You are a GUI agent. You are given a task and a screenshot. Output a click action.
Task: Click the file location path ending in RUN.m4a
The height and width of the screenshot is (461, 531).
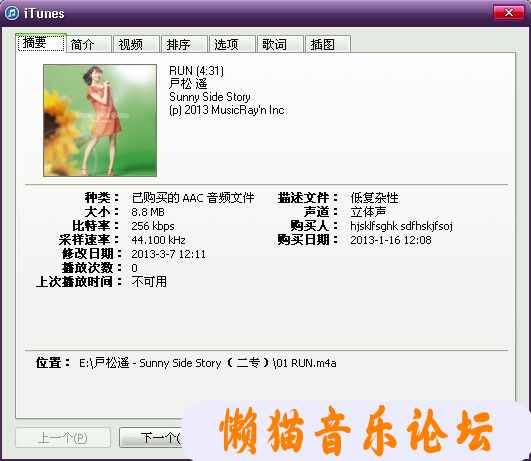(208, 363)
